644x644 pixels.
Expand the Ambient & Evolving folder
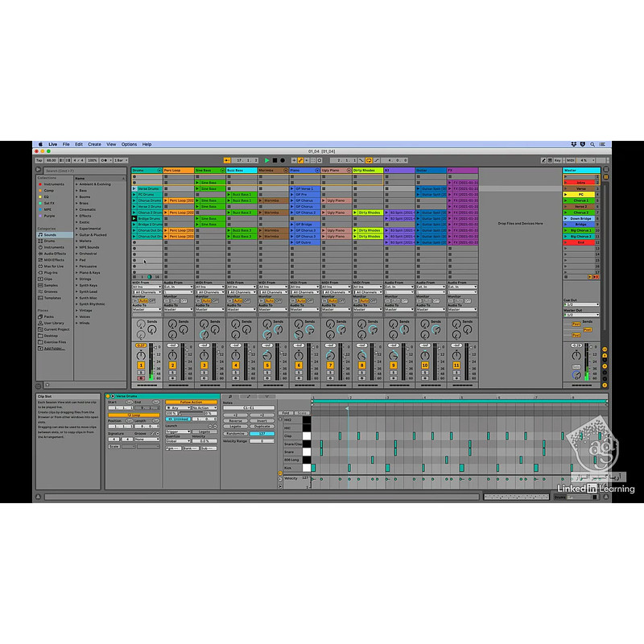coord(77,184)
